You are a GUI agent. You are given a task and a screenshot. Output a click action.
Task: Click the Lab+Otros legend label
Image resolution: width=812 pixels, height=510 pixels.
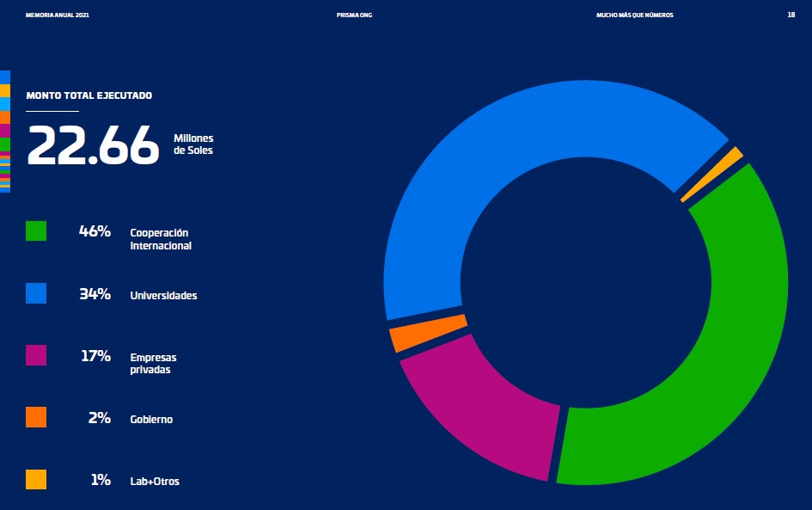pyautogui.click(x=155, y=482)
